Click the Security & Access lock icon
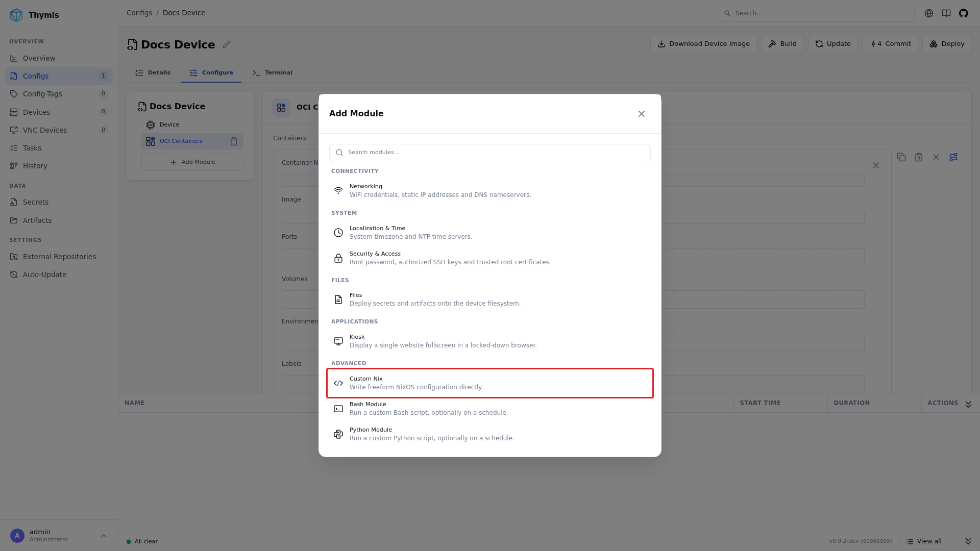The image size is (980, 551). [338, 258]
